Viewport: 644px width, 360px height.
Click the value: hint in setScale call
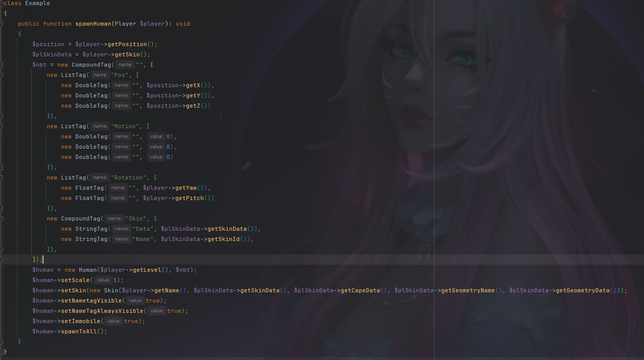(x=103, y=280)
